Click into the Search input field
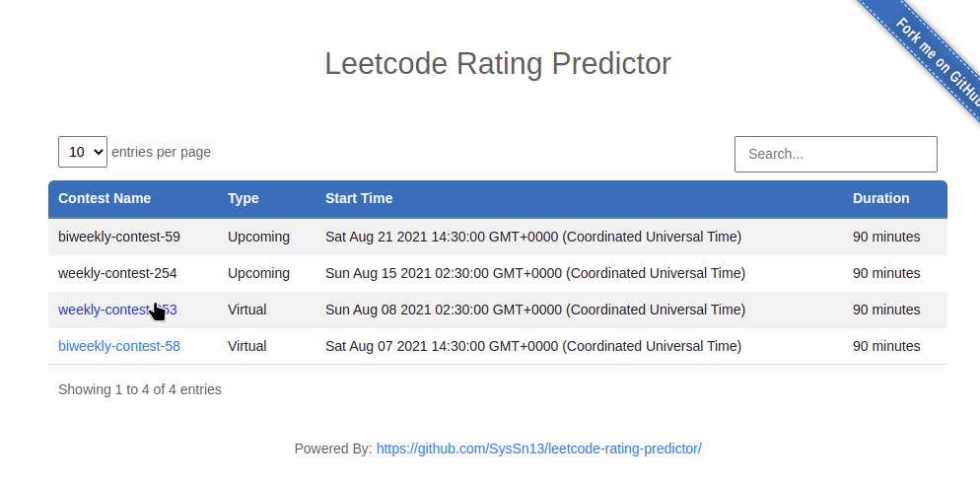Viewport: 980px width, 484px height. point(836,154)
